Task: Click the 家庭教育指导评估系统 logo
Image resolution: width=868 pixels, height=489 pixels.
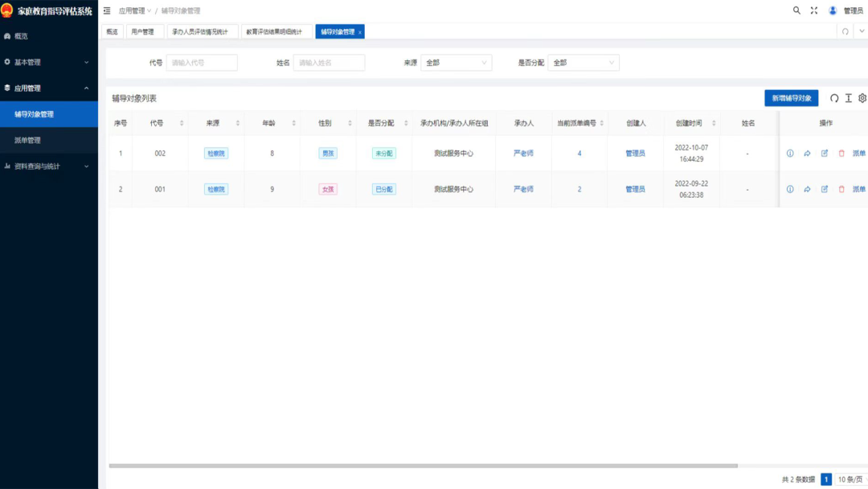Action: pyautogui.click(x=47, y=11)
